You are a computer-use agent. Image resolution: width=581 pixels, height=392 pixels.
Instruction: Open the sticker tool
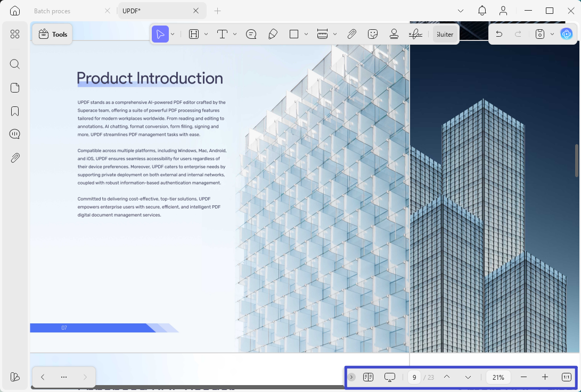coord(373,35)
